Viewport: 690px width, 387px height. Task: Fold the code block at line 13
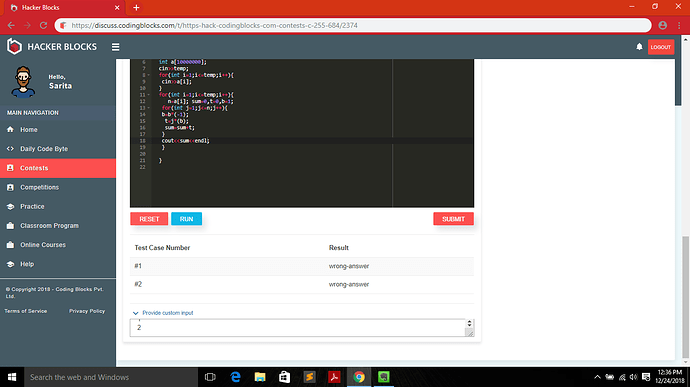click(149, 108)
